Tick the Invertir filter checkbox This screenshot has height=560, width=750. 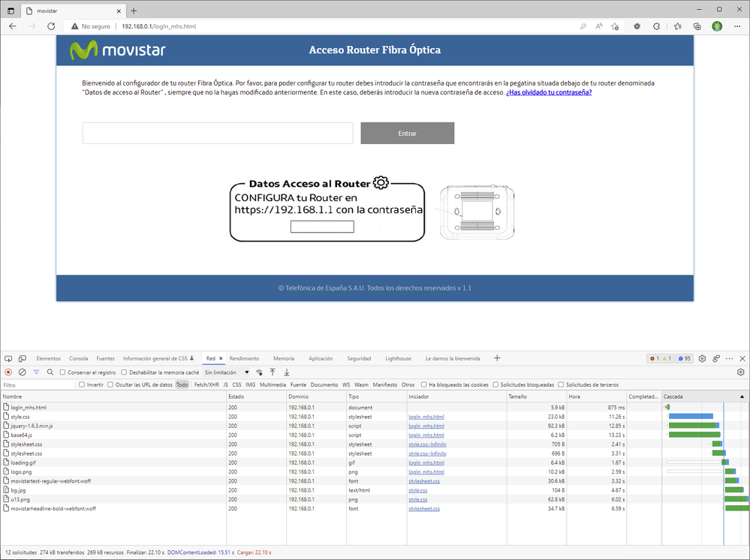pyautogui.click(x=83, y=384)
